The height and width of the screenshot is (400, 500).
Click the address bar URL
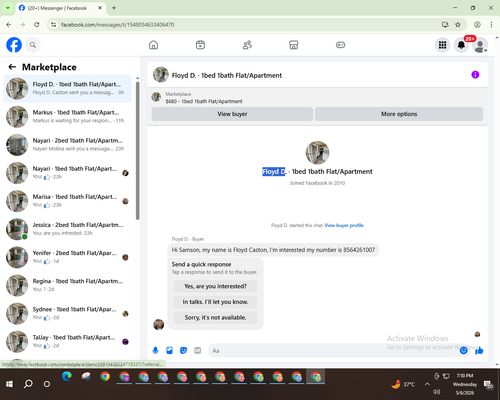117,25
